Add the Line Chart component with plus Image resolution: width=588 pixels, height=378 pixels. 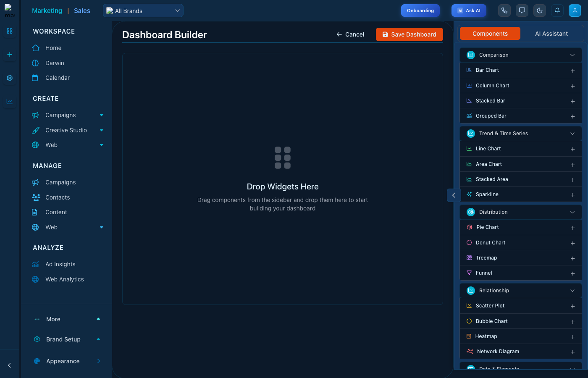[572, 149]
